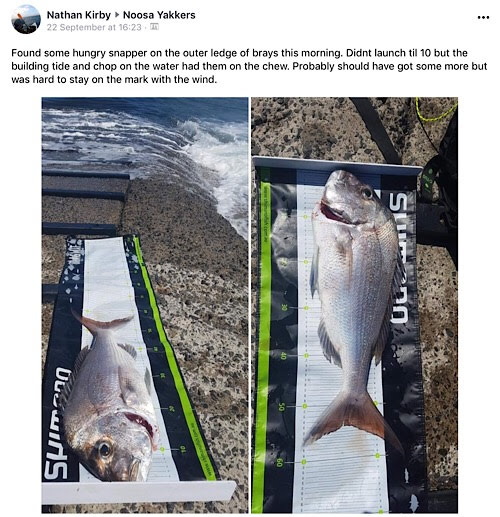Open the 22 September at 16:23 timestamp
This screenshot has height=517, width=500.
(x=94, y=27)
